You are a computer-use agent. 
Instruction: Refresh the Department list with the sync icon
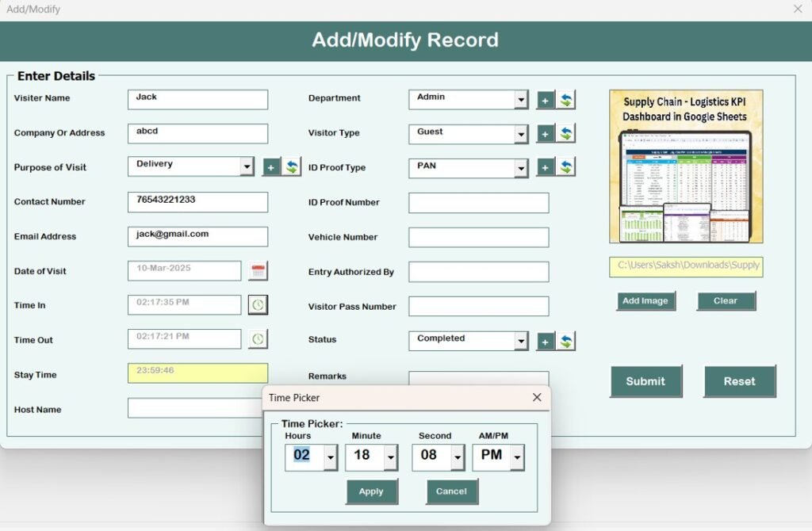point(565,99)
